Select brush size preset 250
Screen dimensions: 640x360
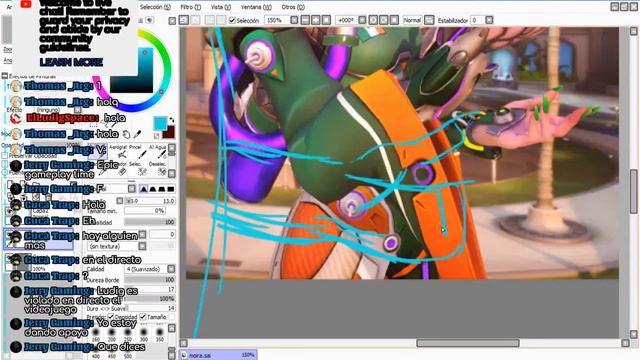pyautogui.click(x=128, y=335)
